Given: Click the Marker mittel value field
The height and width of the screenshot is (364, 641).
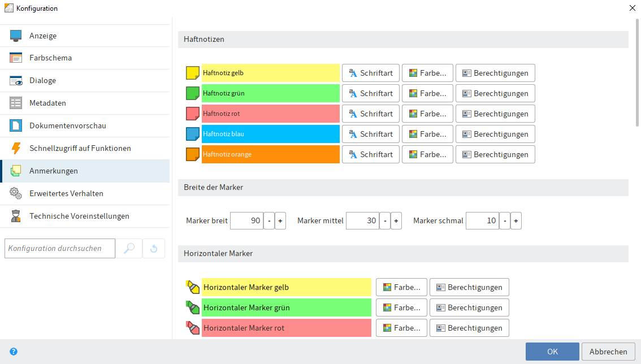Looking at the screenshot, I should click(362, 221).
